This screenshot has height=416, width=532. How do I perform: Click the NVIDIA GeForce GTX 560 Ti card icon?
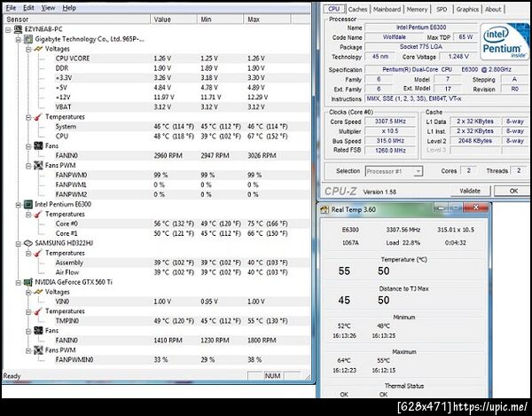pos(28,282)
